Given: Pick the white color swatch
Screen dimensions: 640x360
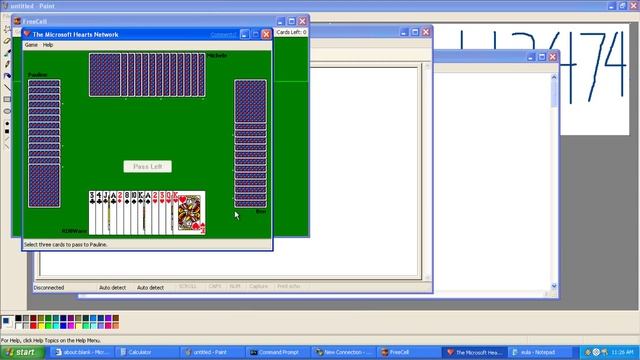Looking at the screenshot, I should [x=18, y=325].
